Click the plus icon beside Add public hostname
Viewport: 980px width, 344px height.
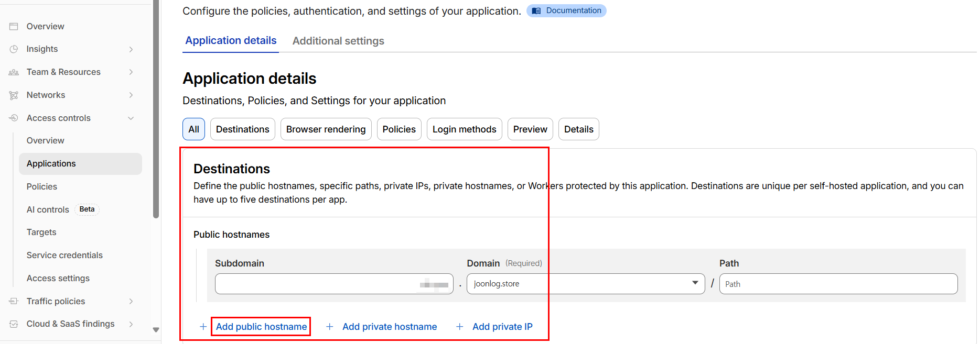203,327
